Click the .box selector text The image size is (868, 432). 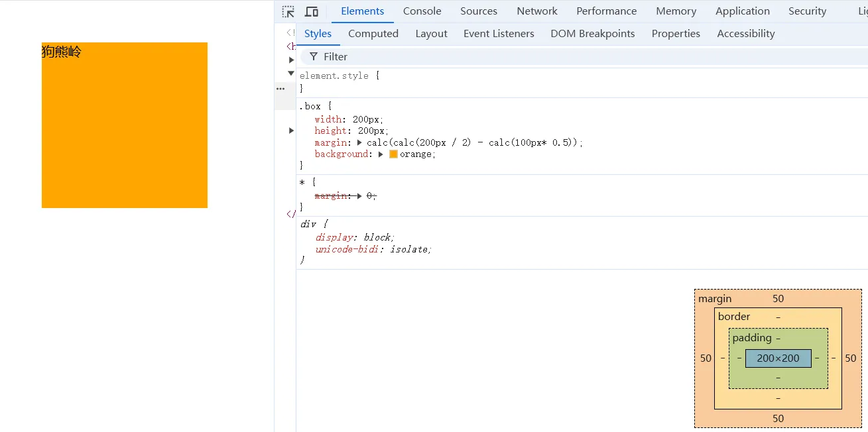[310, 106]
